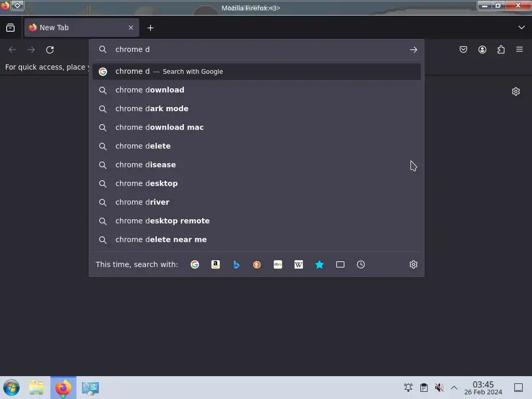Search this time with Wikipedia

coord(299,264)
